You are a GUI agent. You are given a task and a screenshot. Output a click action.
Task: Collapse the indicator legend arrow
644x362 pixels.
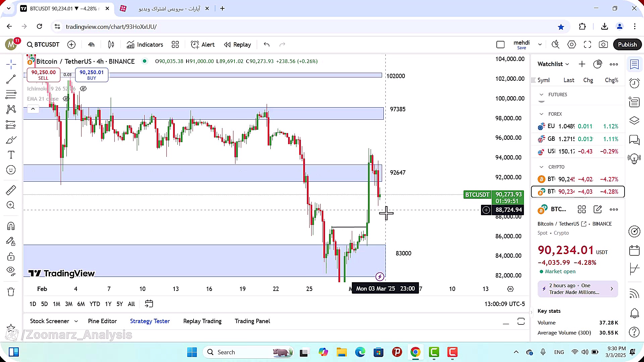(x=33, y=109)
